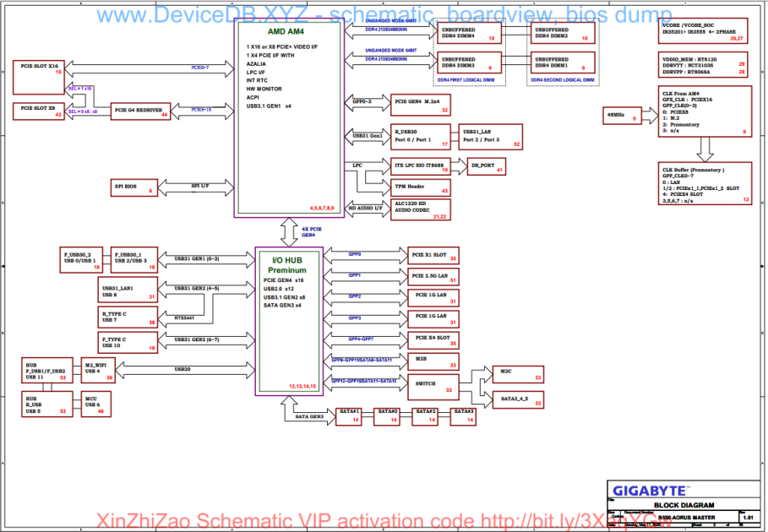This screenshot has height=532, width=768.
Task: Select the PCIE SLOT X16 block
Action: [x=39, y=78]
